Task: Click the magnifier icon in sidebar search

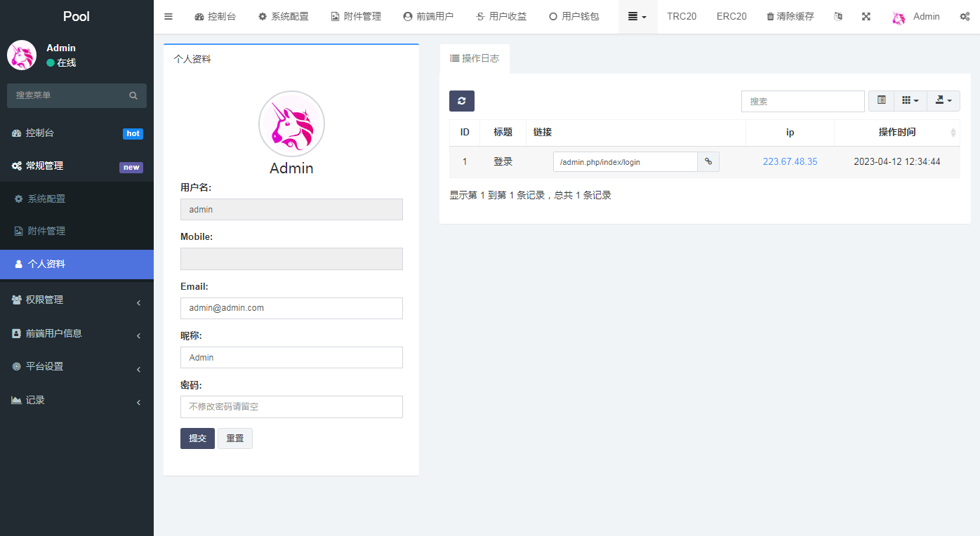Action: tap(133, 95)
